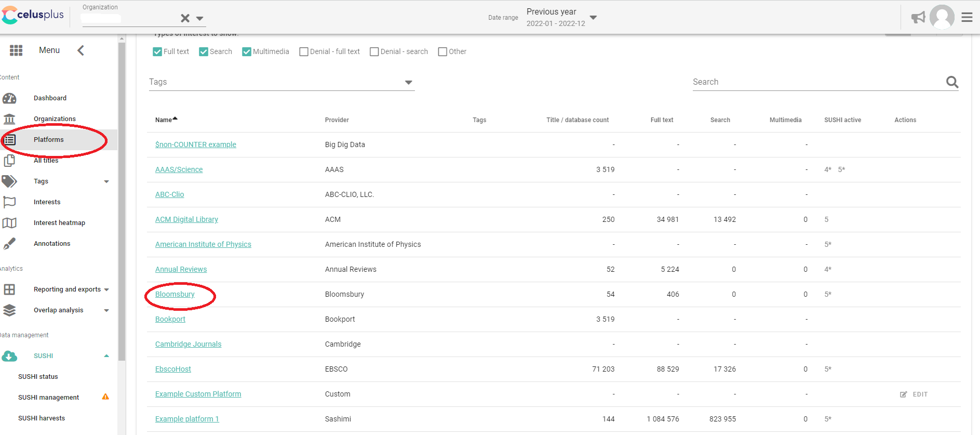Open Organizations in sidebar

pyautogui.click(x=55, y=119)
